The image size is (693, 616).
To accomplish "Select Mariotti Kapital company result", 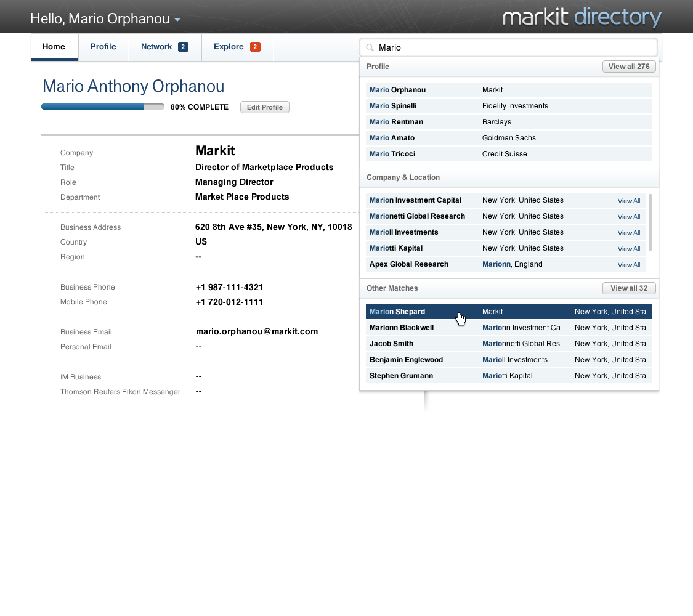I will [506, 248].
